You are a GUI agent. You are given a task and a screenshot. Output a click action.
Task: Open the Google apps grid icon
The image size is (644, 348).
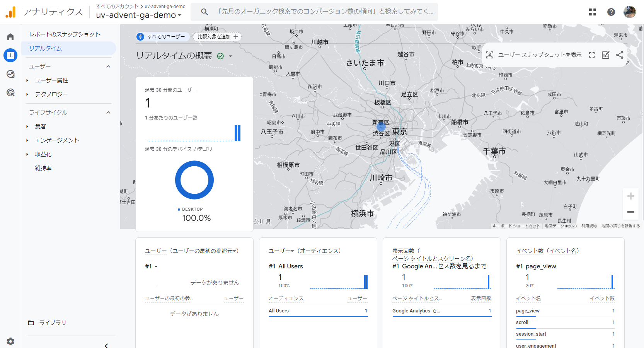click(x=593, y=12)
